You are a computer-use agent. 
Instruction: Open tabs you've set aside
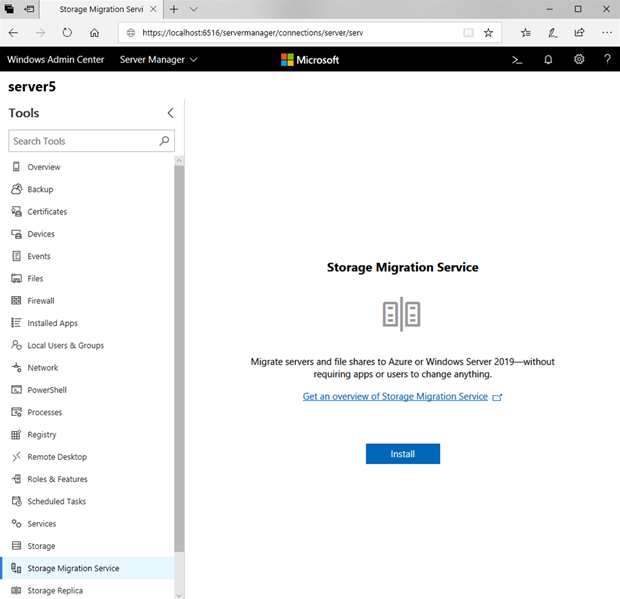[9, 9]
